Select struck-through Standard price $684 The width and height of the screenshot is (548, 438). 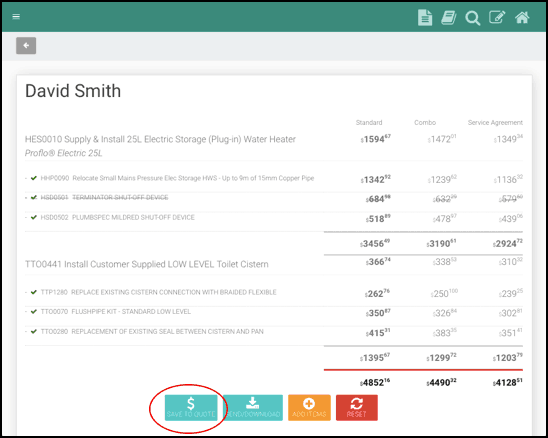pos(378,199)
